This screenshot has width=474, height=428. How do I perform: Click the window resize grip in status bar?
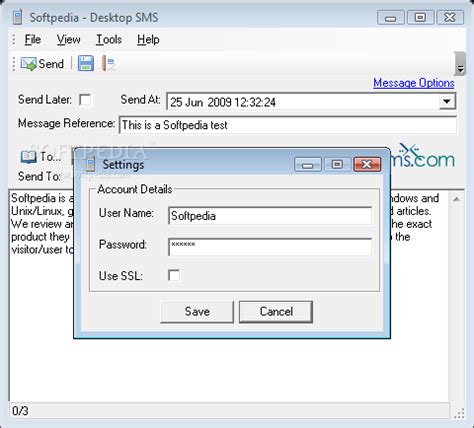click(x=459, y=413)
